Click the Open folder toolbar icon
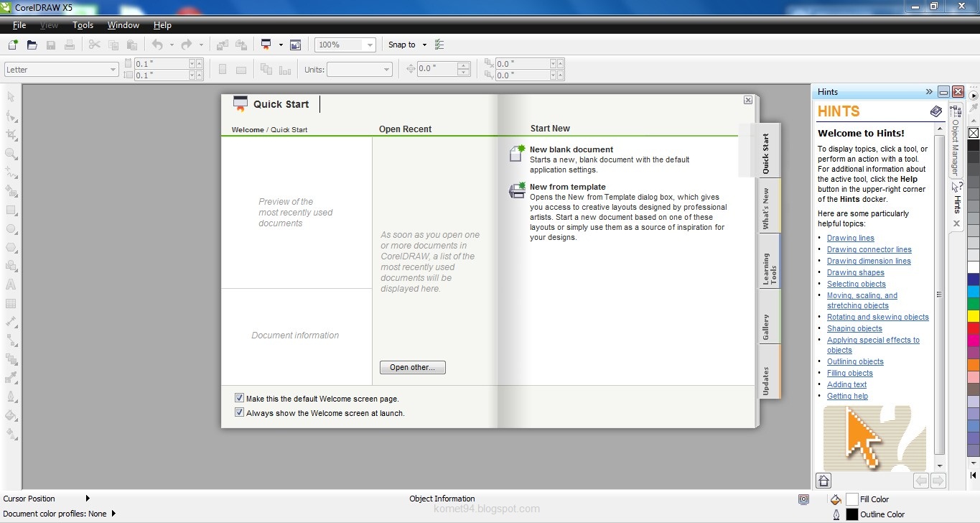 [32, 45]
